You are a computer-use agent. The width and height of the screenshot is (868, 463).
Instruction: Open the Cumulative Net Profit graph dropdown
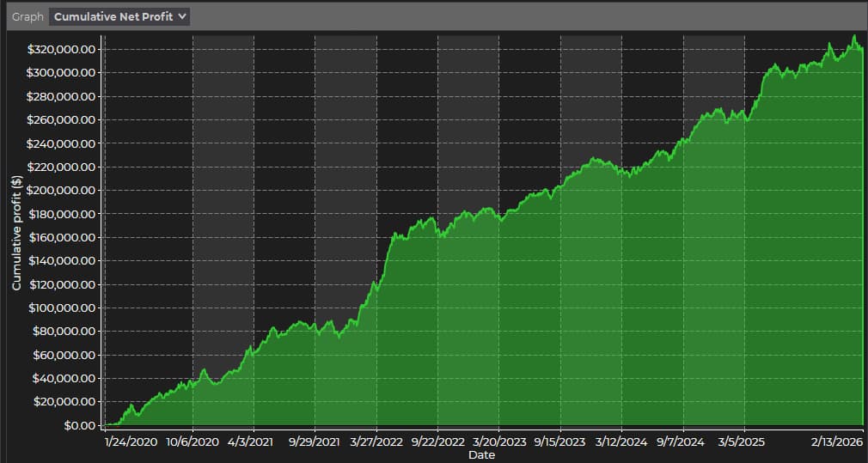(119, 16)
